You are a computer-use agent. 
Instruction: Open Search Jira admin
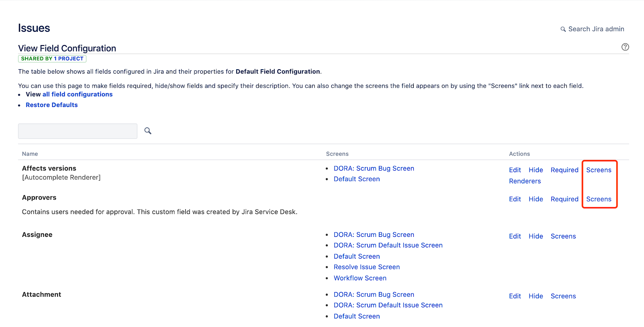click(x=592, y=29)
